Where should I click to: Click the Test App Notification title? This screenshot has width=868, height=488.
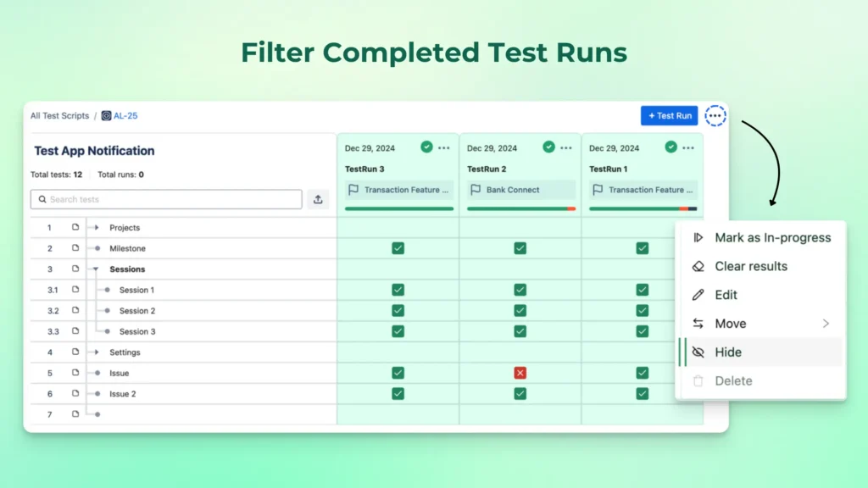tap(94, 151)
